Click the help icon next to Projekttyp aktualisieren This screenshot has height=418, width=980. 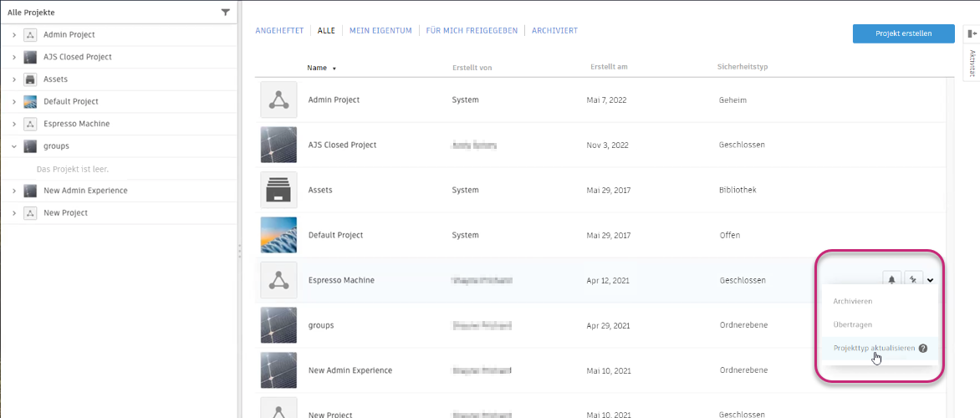[923, 349]
